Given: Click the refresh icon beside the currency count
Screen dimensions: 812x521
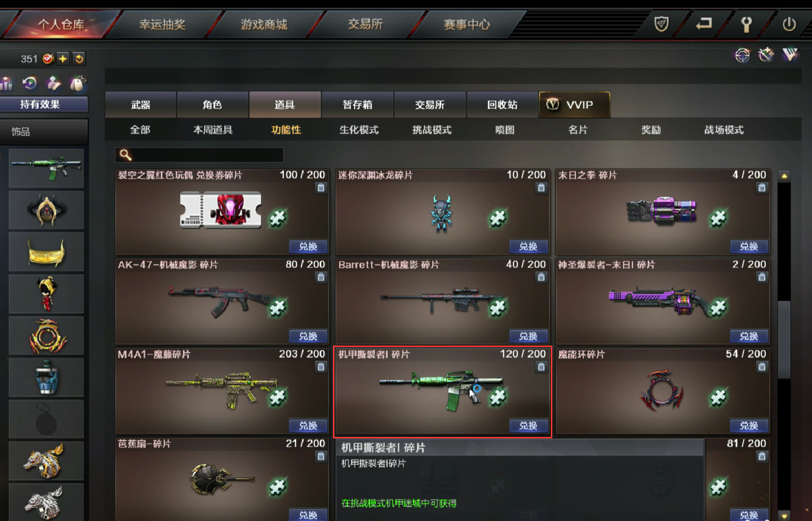Looking at the screenshot, I should pyautogui.click(x=79, y=59).
